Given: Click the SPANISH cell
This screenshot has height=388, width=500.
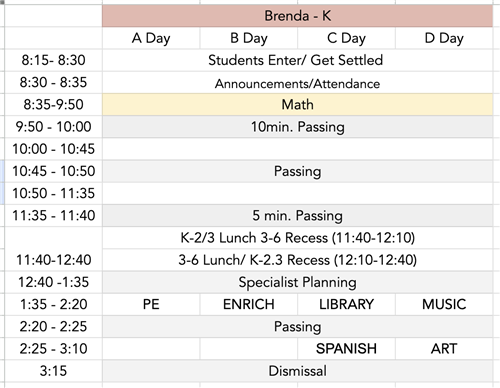Looking at the screenshot, I should tap(346, 349).
